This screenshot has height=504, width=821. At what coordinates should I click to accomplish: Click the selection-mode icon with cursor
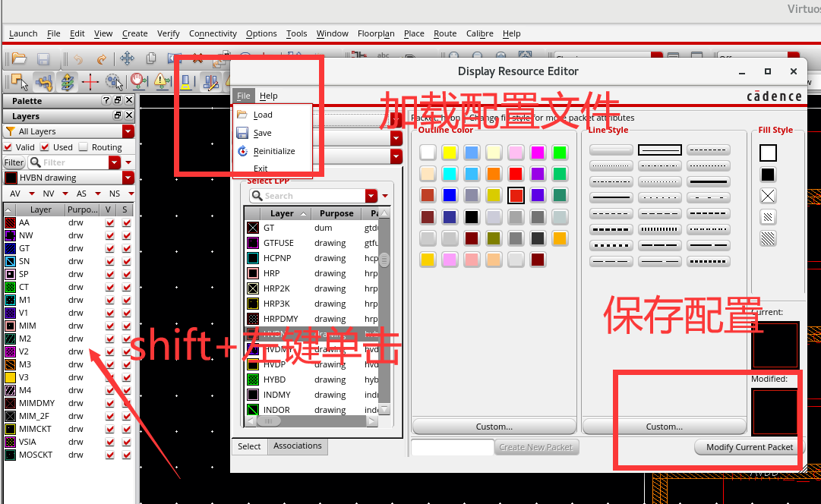(19, 82)
